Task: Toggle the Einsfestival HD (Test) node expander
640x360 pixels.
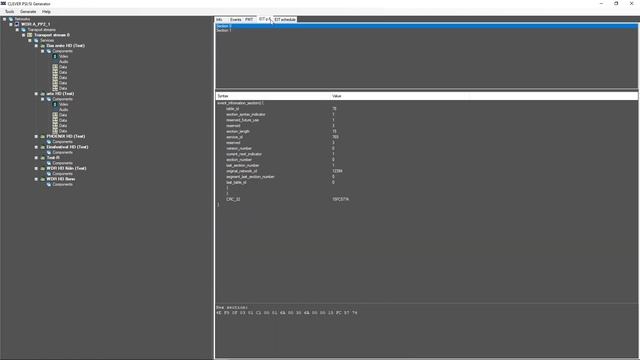Action: point(36,147)
